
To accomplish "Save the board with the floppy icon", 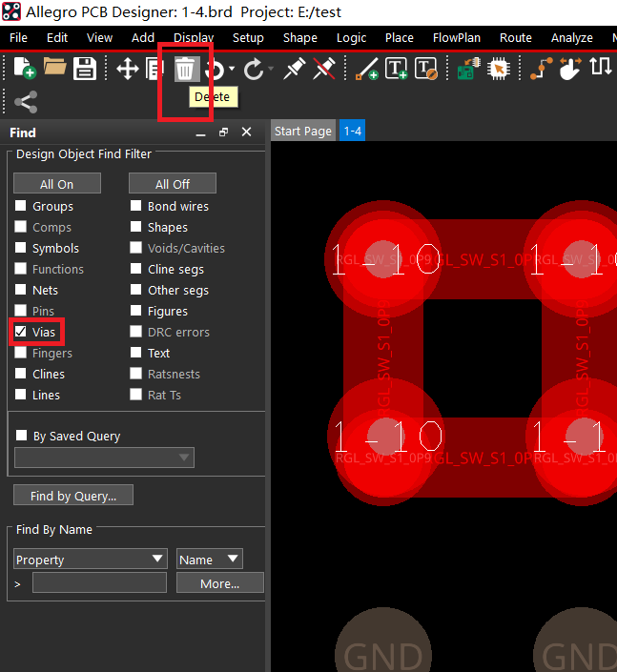I will click(85, 68).
